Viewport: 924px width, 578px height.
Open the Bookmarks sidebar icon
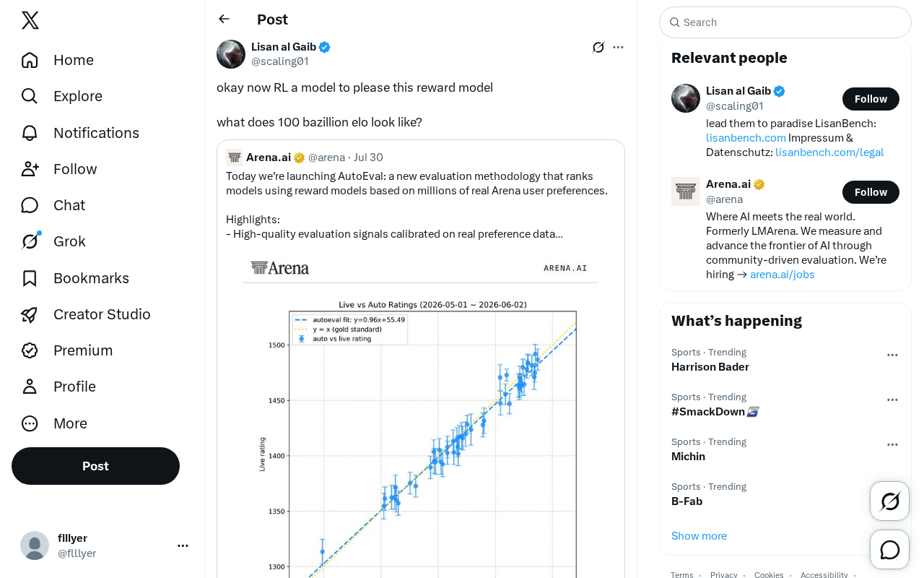(x=30, y=278)
